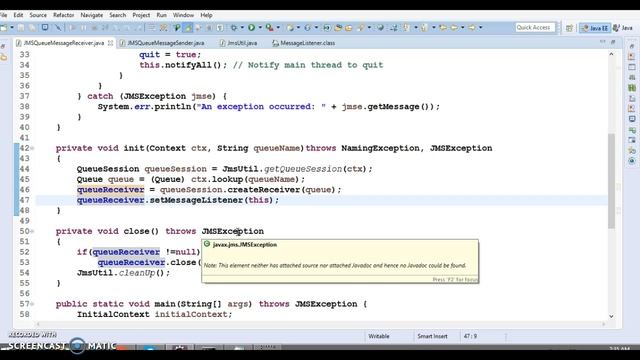Click the Terminate debug control icon

click(94, 27)
